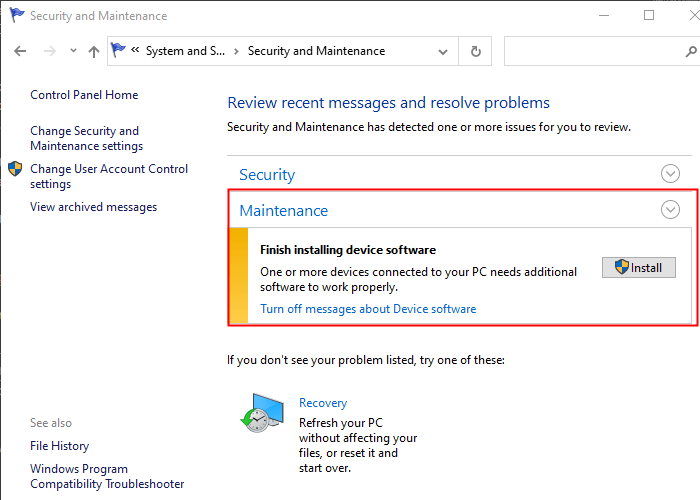Open View archived messages

pos(93,207)
